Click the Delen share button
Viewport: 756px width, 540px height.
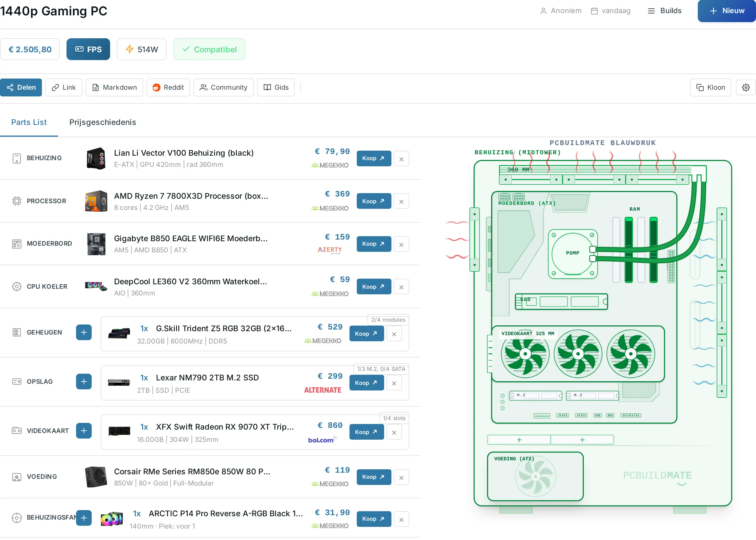coord(21,87)
